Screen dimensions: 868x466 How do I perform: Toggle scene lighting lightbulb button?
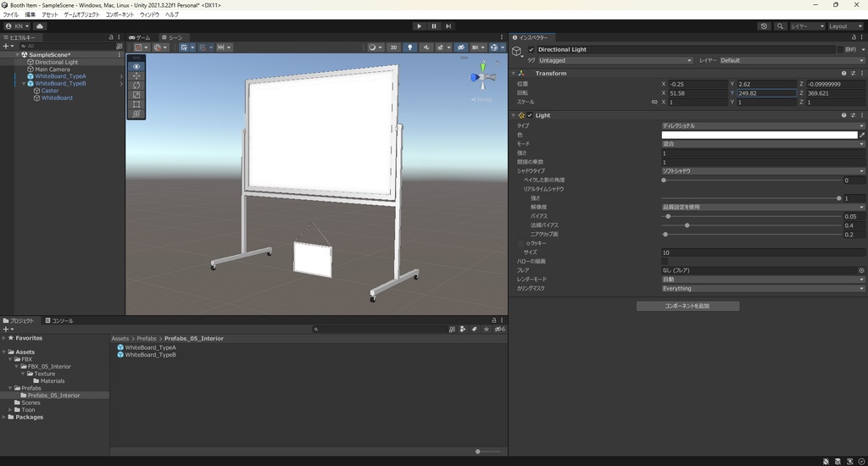[409, 47]
